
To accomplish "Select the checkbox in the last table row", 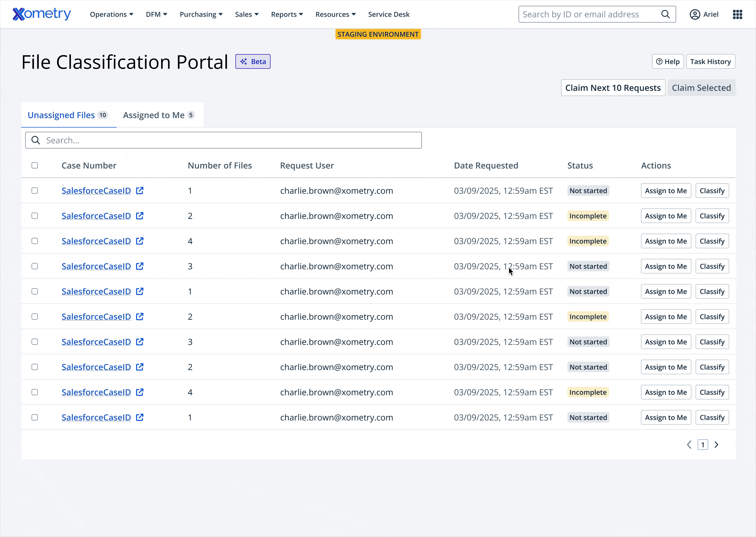I will point(35,417).
